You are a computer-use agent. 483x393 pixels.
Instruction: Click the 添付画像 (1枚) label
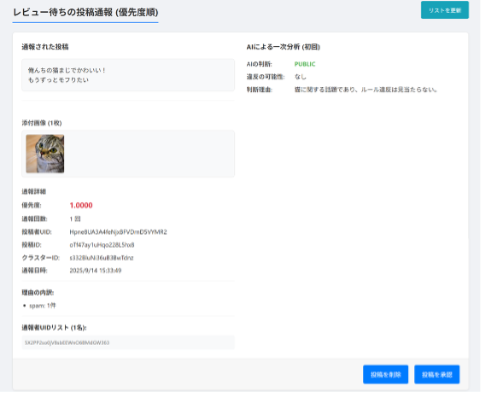pos(42,123)
